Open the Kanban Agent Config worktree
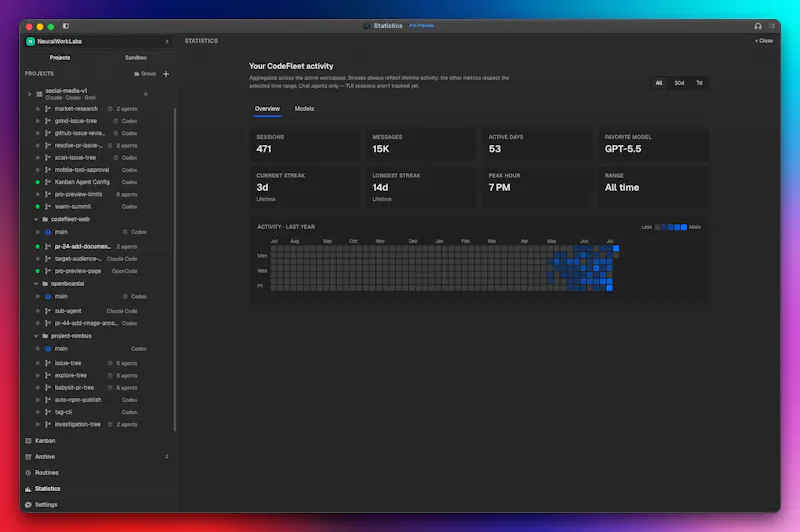The width and height of the screenshot is (800, 532). [82, 182]
